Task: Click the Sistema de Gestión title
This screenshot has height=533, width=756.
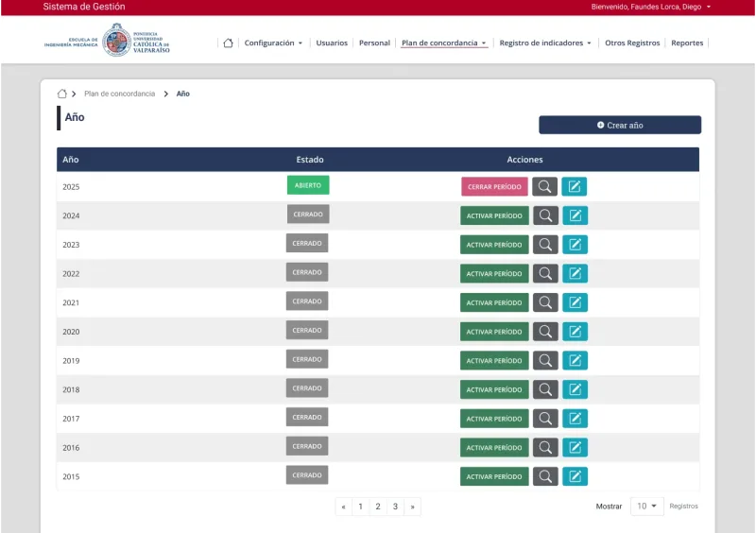Action: (84, 7)
